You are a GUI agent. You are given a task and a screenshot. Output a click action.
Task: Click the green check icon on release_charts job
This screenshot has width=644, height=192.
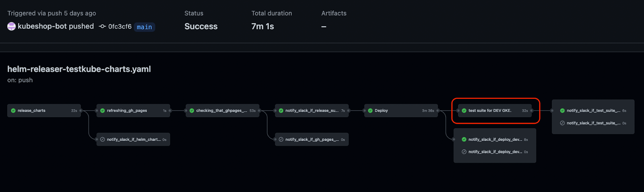[x=13, y=110]
